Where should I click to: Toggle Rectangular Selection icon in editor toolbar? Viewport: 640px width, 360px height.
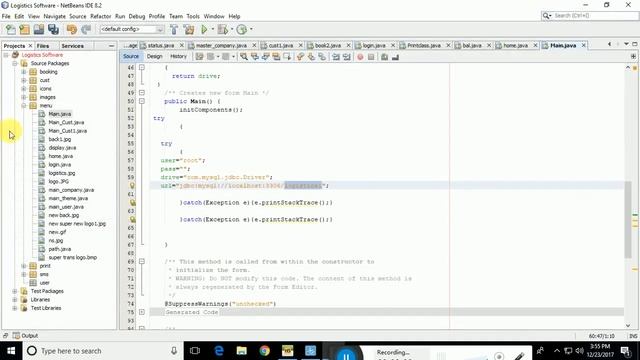[287, 57]
